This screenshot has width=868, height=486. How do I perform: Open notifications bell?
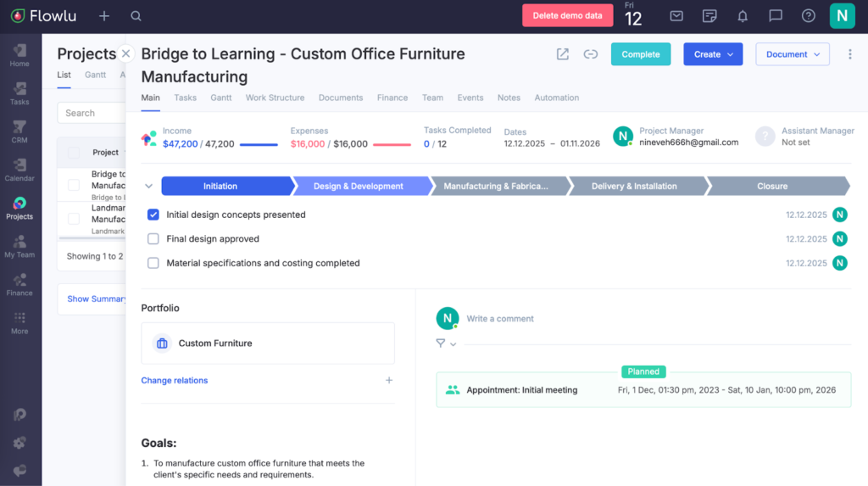tap(743, 16)
